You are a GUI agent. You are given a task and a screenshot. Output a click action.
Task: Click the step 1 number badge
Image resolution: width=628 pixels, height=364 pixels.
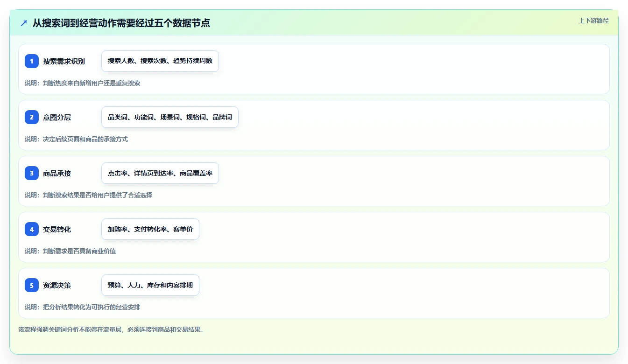pyautogui.click(x=32, y=61)
